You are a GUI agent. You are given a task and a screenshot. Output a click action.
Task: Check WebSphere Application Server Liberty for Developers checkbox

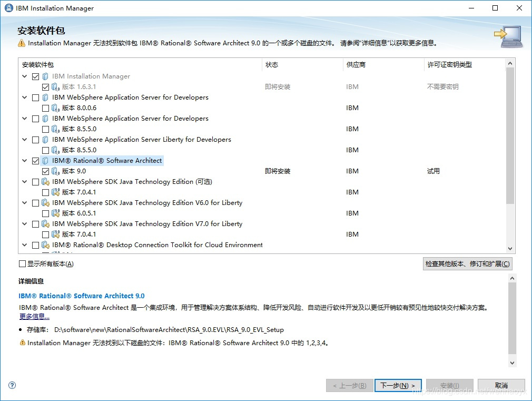[36, 140]
